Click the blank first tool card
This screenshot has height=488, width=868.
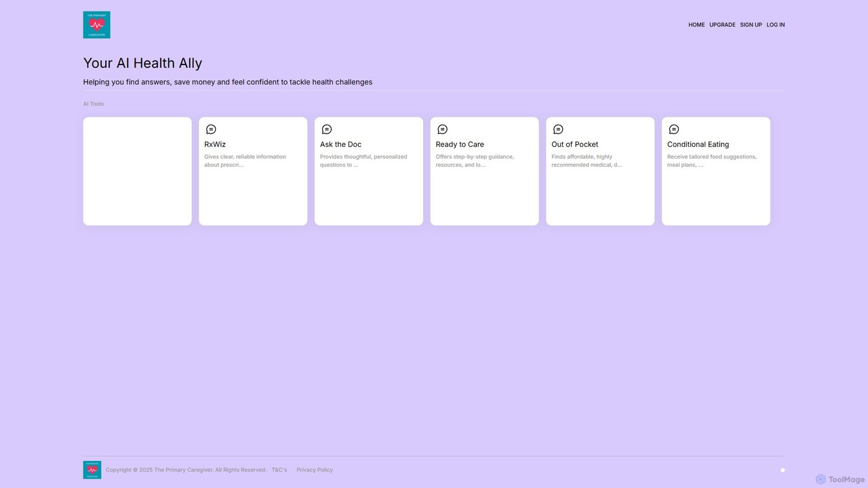pos(138,171)
